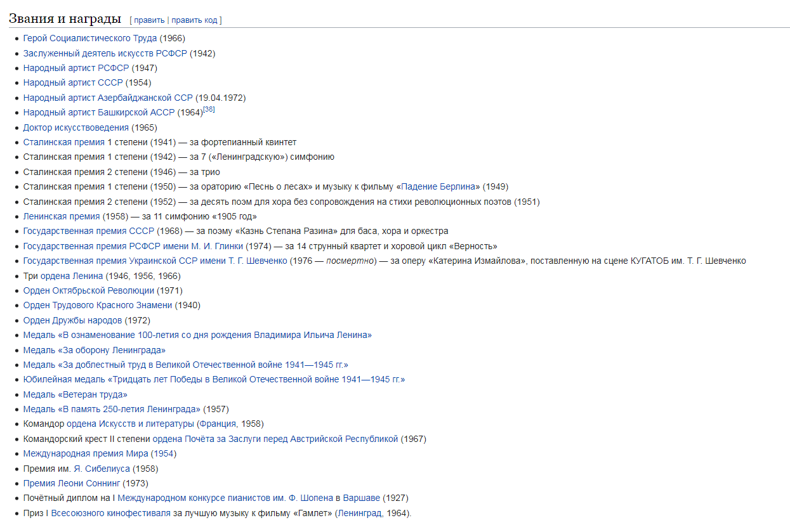Click footnote reference [38]
Screen dimensions: 790x532
point(209,110)
